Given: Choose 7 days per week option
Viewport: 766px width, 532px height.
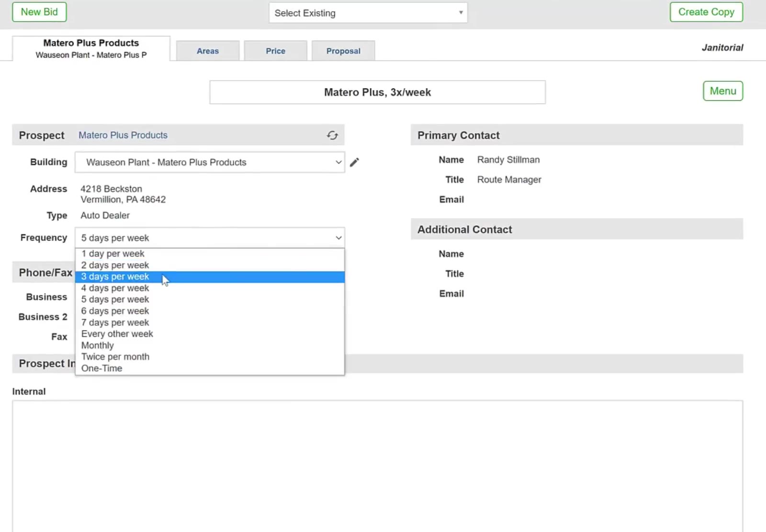Looking at the screenshot, I should 210,322.
